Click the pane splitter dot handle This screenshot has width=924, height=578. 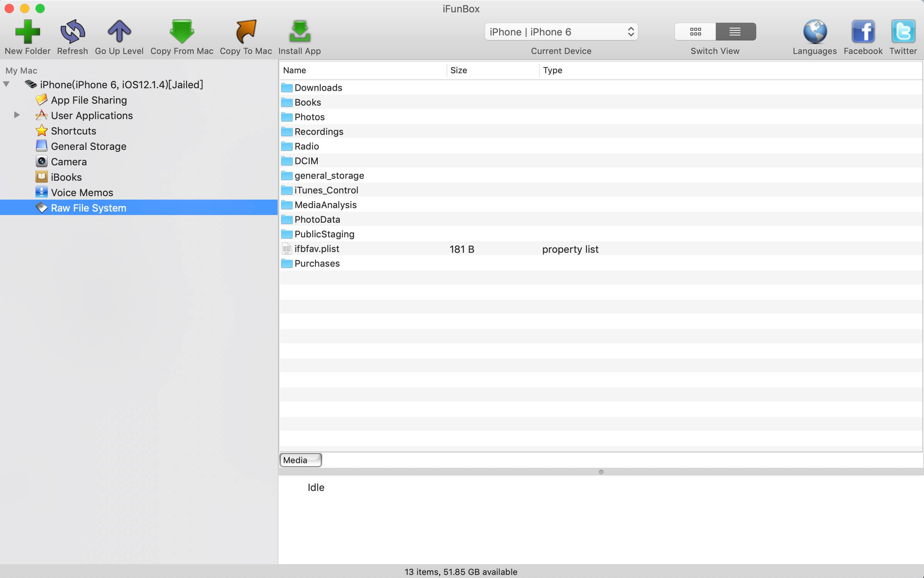(601, 472)
